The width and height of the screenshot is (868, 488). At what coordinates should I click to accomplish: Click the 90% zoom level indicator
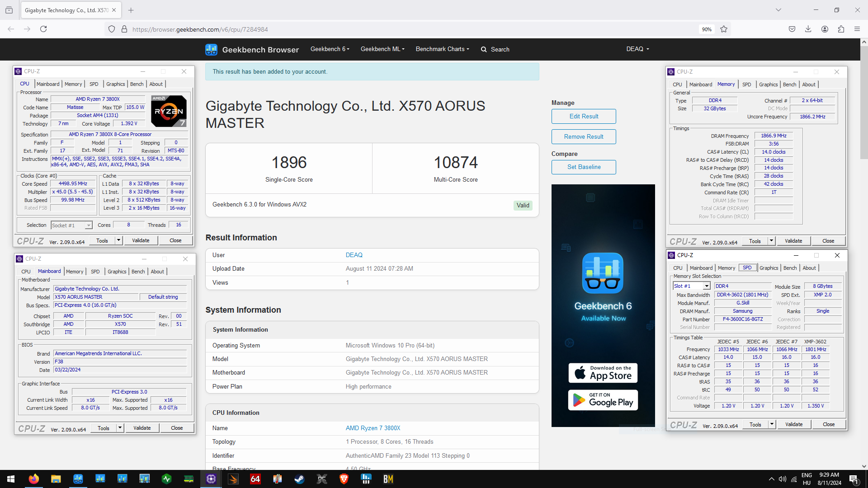point(707,29)
